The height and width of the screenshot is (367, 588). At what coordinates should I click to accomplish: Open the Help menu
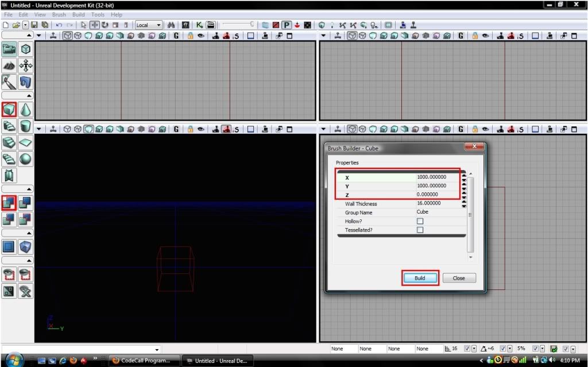coord(116,14)
